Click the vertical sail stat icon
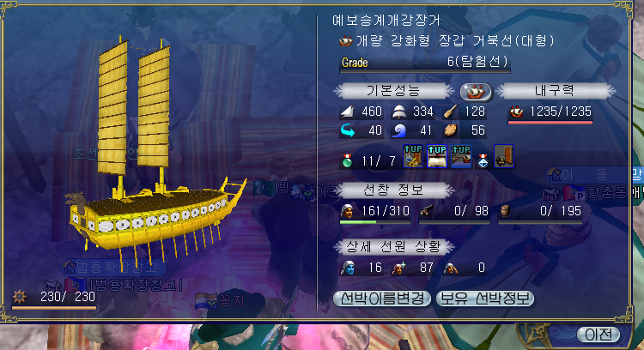This screenshot has width=644, height=350. pyautogui.click(x=348, y=112)
